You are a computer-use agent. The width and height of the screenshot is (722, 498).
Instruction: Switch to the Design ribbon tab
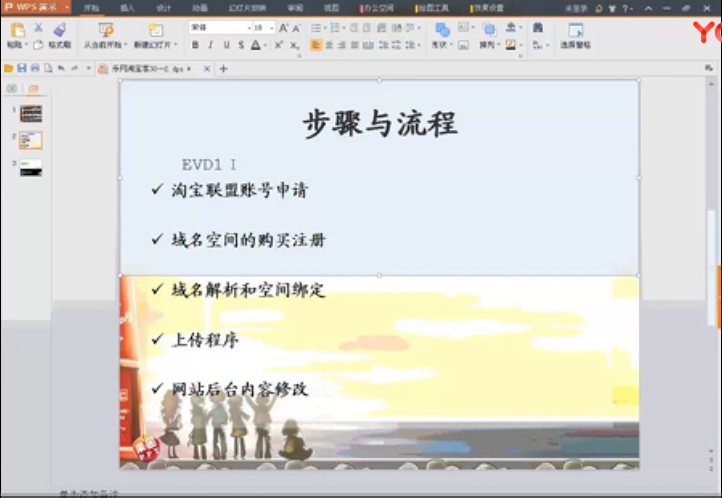(x=163, y=8)
